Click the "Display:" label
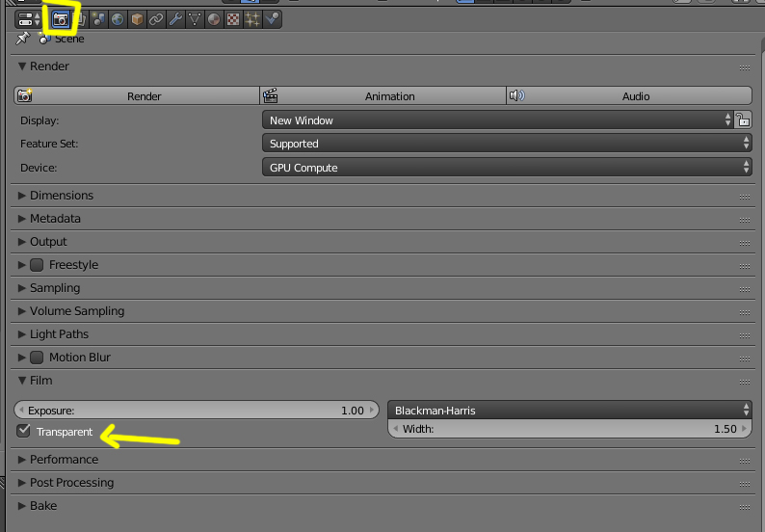765x532 pixels. (x=40, y=120)
